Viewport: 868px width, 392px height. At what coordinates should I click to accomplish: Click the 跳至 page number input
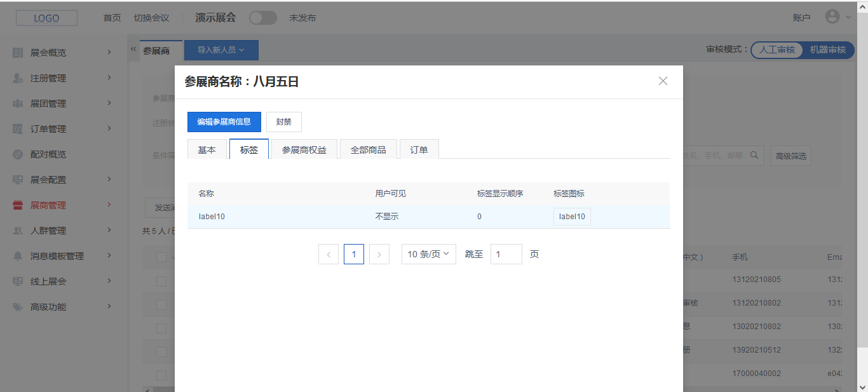click(506, 254)
